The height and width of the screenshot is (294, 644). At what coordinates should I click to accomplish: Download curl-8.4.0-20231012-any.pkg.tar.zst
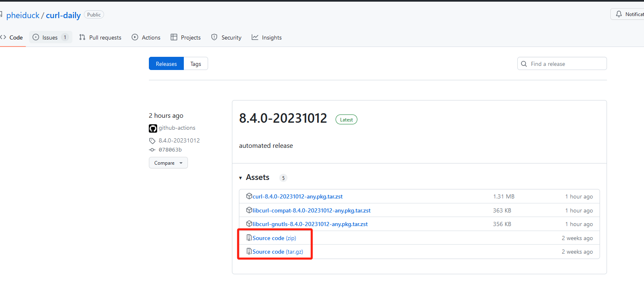coord(297,196)
